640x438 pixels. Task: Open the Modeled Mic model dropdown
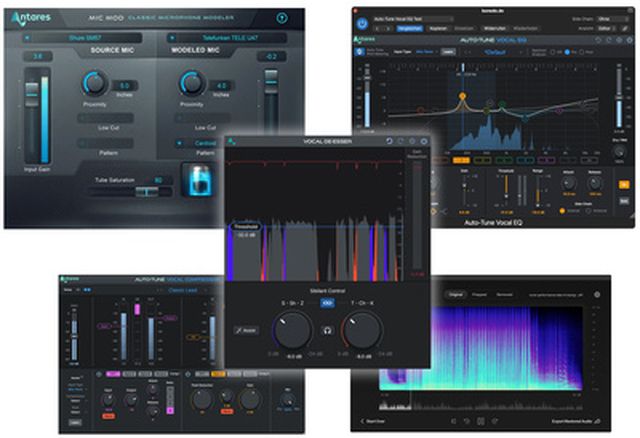(227, 38)
